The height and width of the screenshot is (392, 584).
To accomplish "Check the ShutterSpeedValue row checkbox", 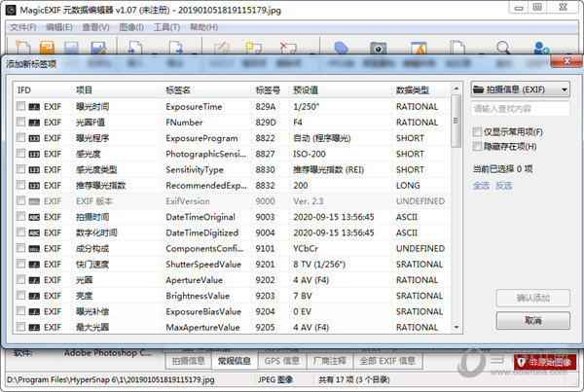I will click(20, 264).
